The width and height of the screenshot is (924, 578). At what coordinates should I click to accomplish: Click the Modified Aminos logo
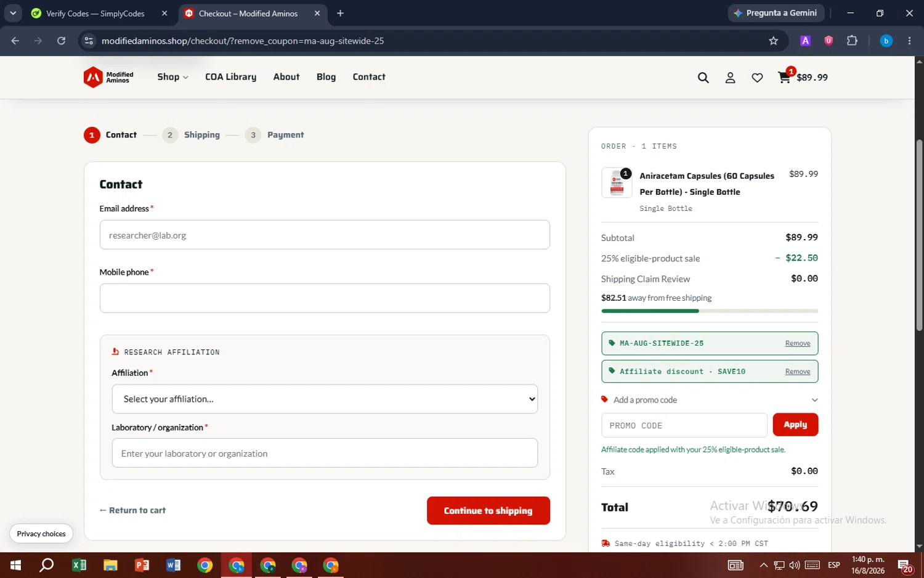[x=109, y=77]
